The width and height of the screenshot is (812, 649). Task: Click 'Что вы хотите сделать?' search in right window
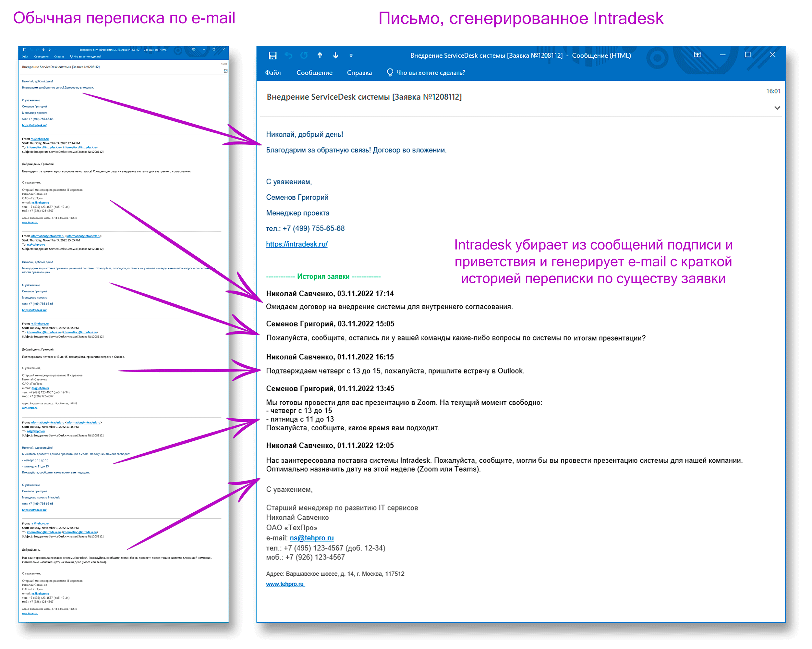coord(430,73)
